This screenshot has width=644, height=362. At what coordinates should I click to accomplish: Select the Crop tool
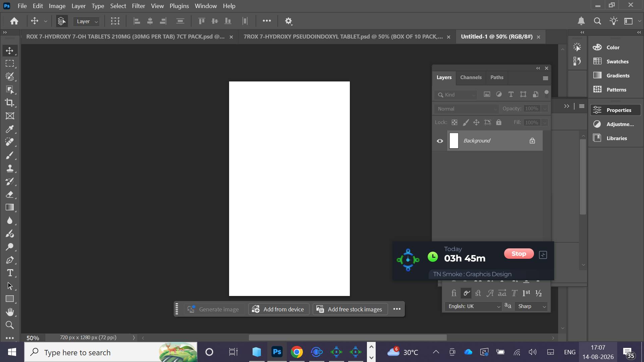(10, 103)
